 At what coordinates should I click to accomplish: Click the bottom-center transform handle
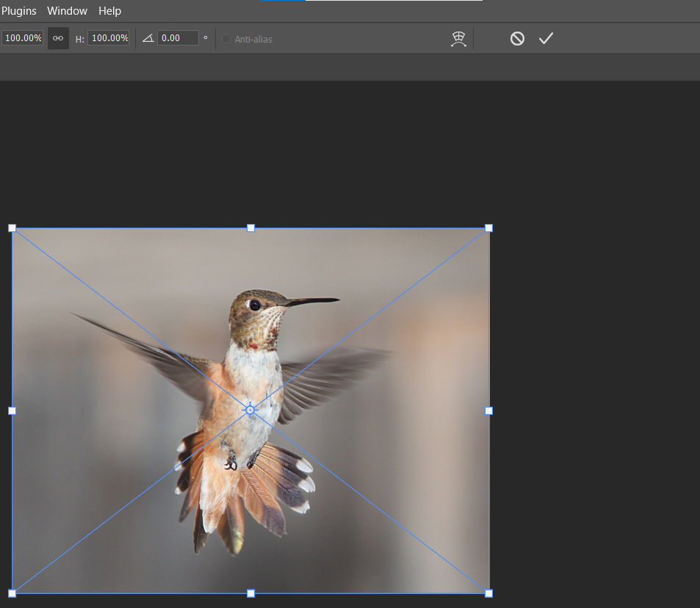click(250, 593)
